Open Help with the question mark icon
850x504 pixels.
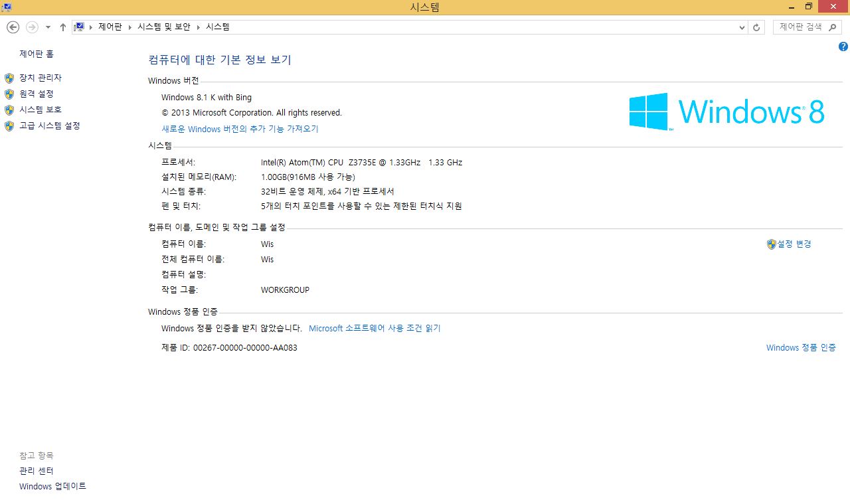[843, 46]
